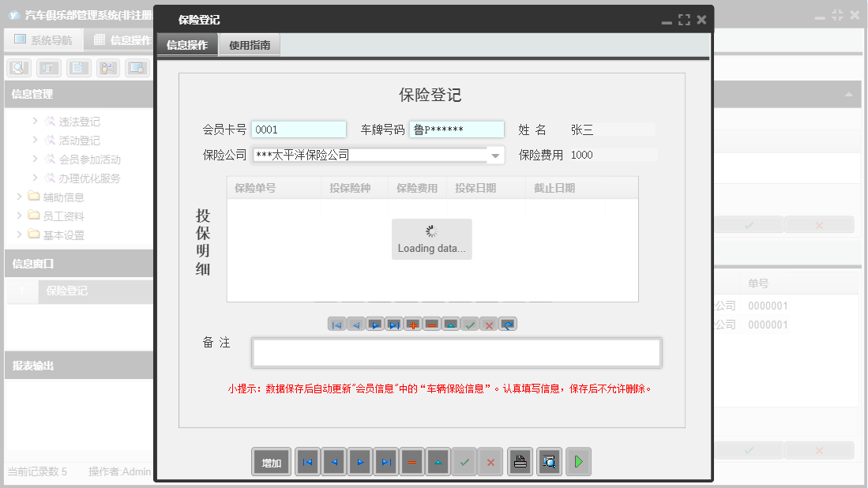Print the insurance registration form
Viewport: 868px width, 488px height.
coord(520,462)
